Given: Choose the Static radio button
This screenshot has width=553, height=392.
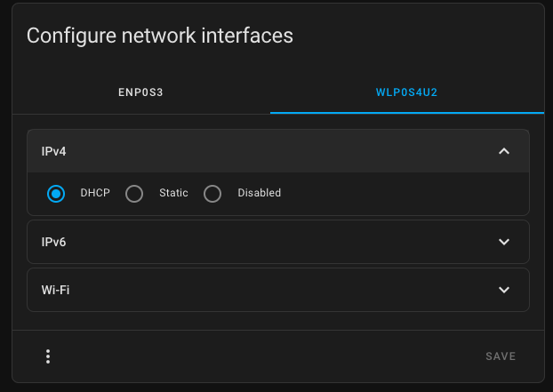Looking at the screenshot, I should (134, 194).
